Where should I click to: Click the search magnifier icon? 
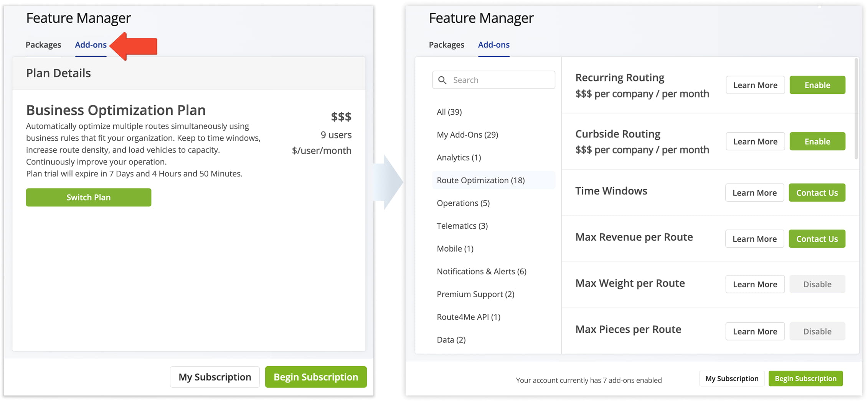tap(442, 80)
